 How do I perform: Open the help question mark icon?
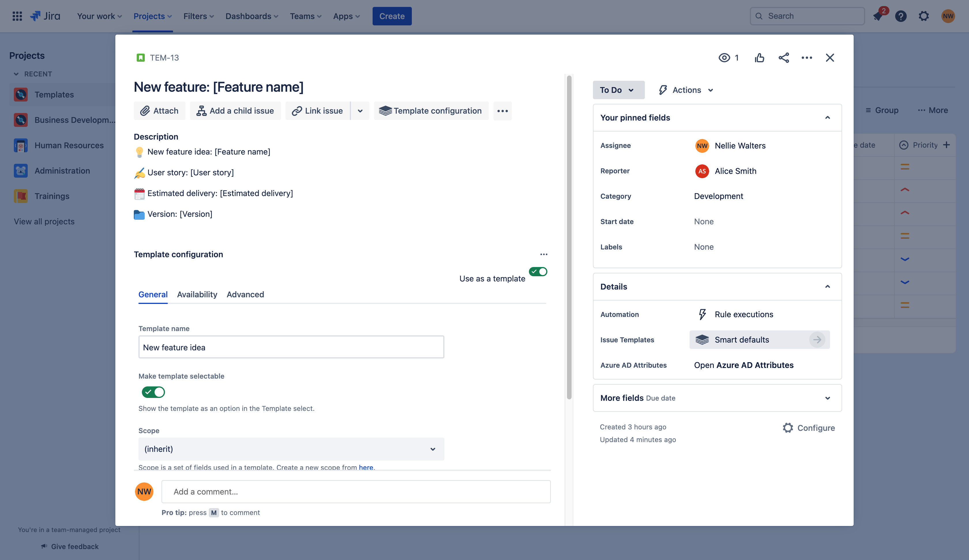pyautogui.click(x=901, y=16)
